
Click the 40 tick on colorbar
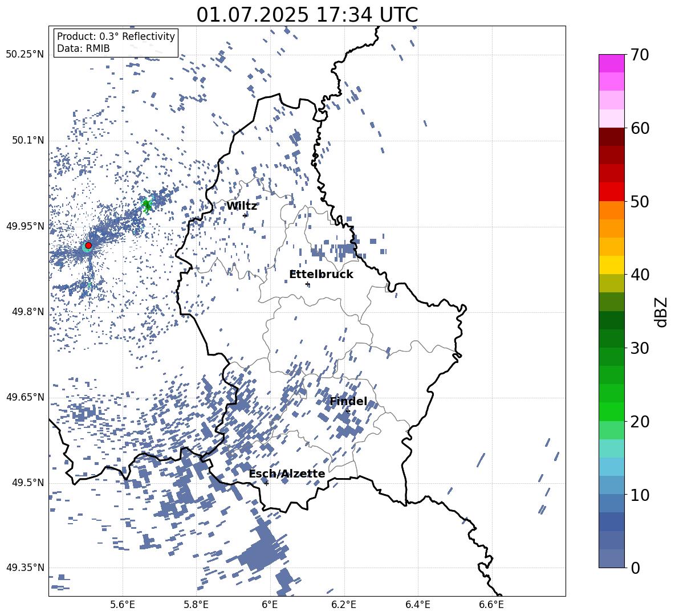point(640,275)
